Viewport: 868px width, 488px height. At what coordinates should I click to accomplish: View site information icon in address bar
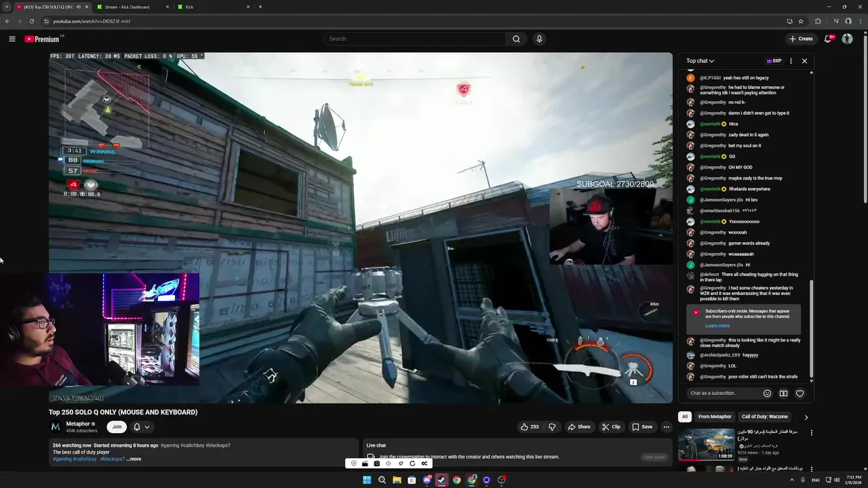46,21
